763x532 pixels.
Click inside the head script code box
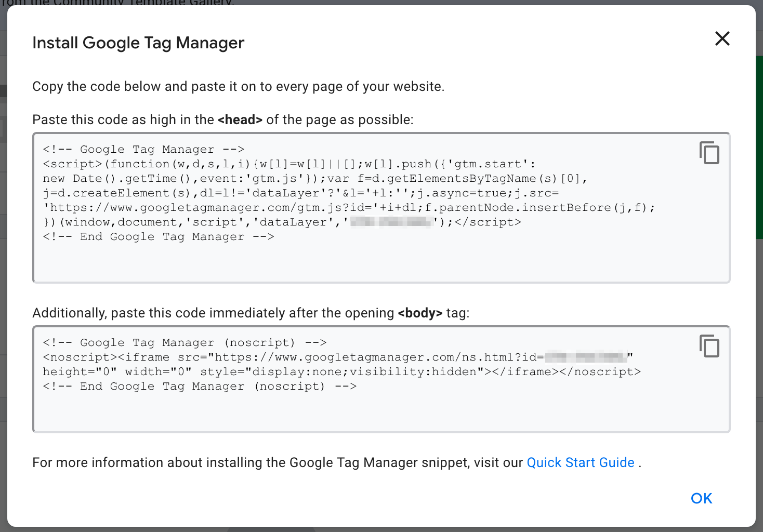tap(381, 208)
